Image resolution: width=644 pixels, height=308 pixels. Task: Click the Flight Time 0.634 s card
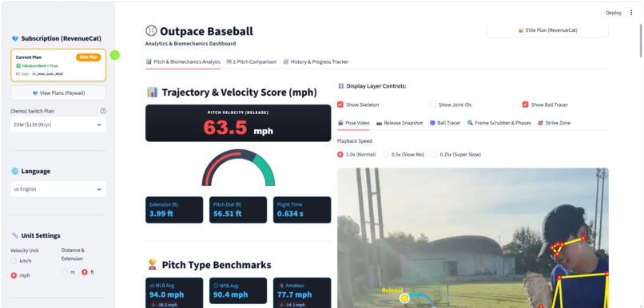pyautogui.click(x=302, y=210)
